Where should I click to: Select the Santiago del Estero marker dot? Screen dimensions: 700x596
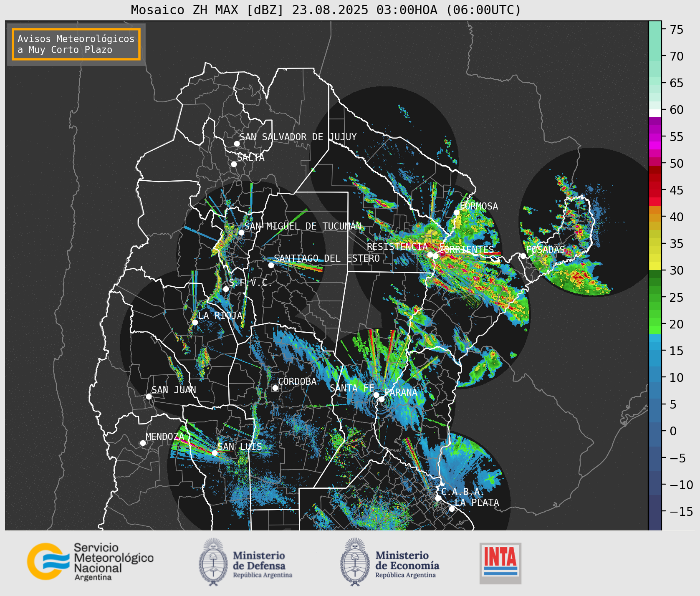coord(271,265)
